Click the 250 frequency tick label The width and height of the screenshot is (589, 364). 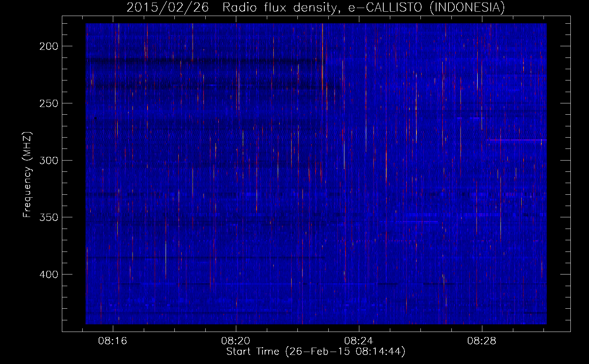[x=49, y=103]
